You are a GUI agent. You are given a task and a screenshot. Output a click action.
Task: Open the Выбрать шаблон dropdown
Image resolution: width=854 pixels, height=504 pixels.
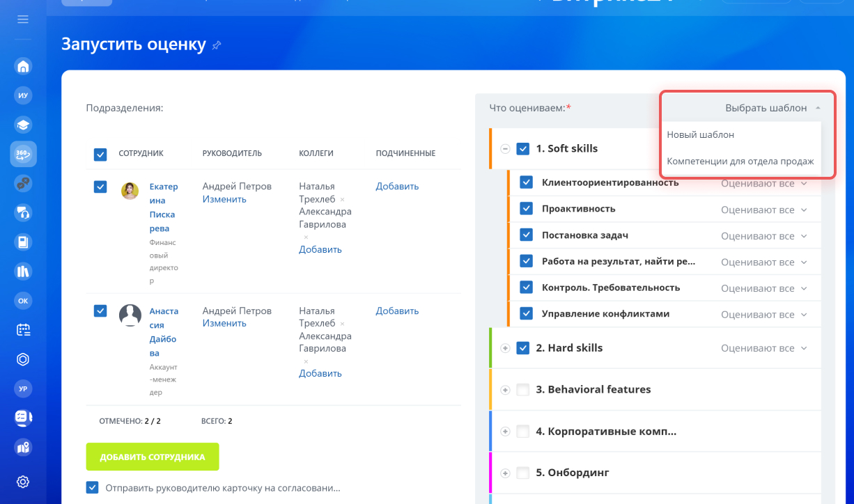coord(773,108)
